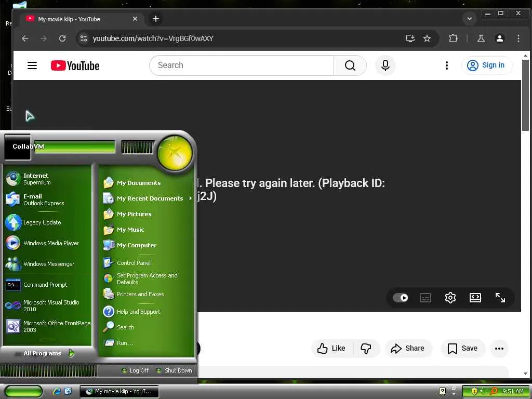Image resolution: width=532 pixels, height=399 pixels.
Task: Go to YouTube home via logo
Action: [75, 65]
